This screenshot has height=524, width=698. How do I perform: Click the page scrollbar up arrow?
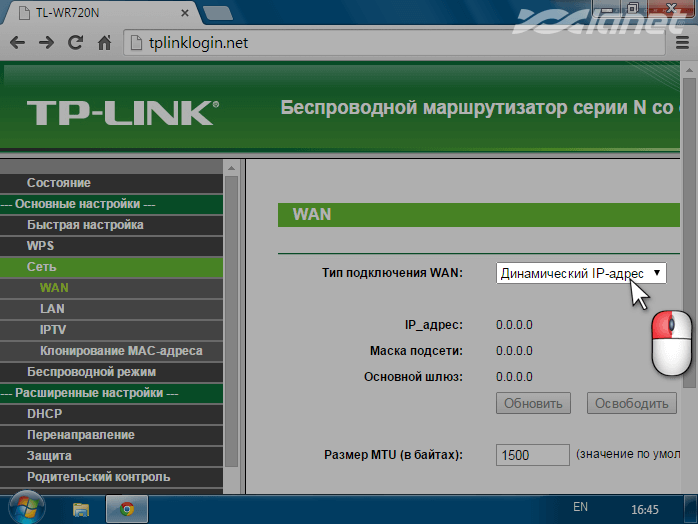click(x=689, y=70)
